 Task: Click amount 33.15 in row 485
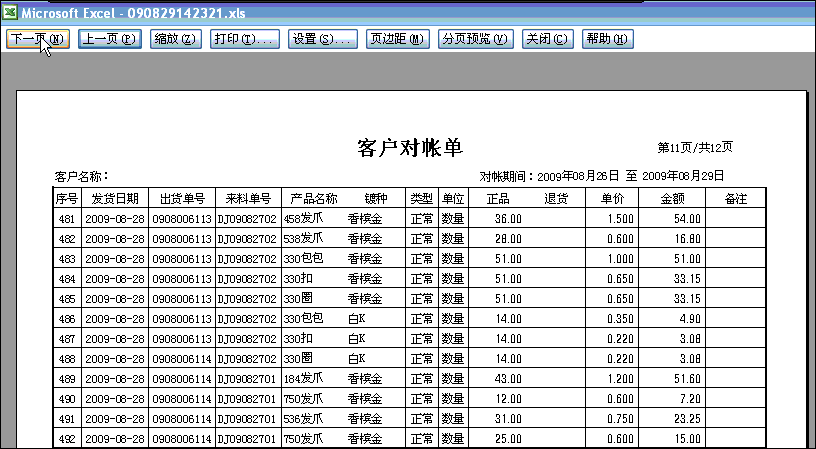click(x=687, y=299)
